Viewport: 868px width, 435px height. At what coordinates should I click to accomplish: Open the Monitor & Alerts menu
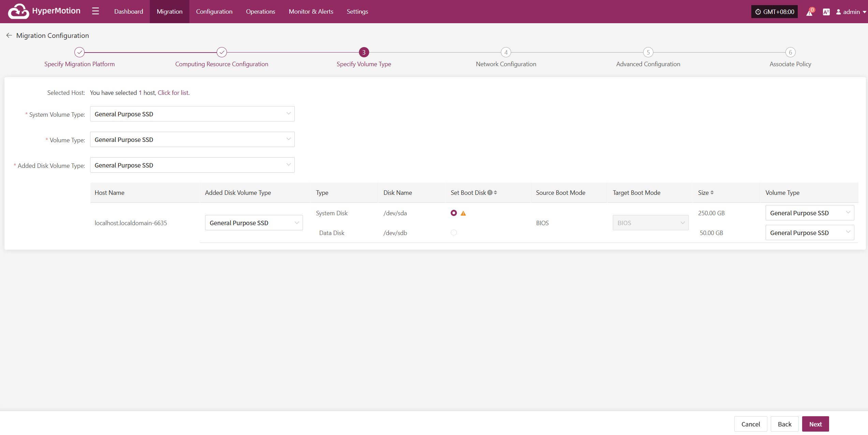[x=311, y=12]
